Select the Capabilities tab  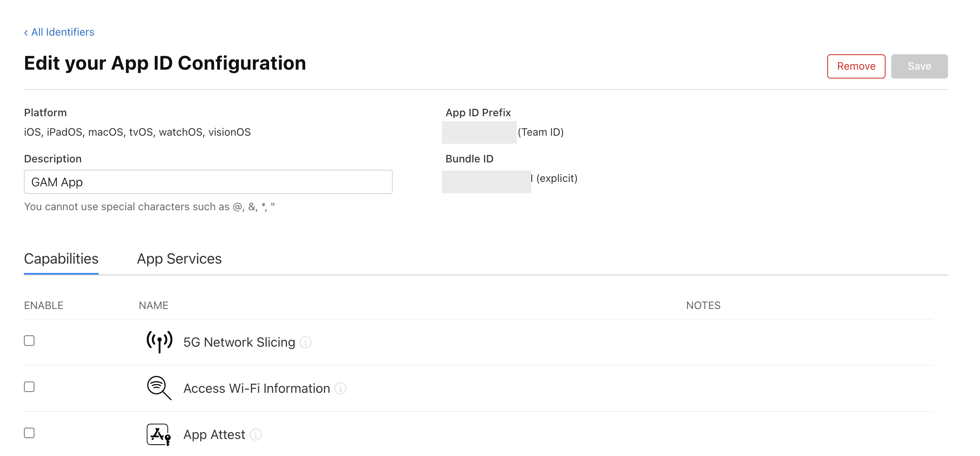(61, 259)
